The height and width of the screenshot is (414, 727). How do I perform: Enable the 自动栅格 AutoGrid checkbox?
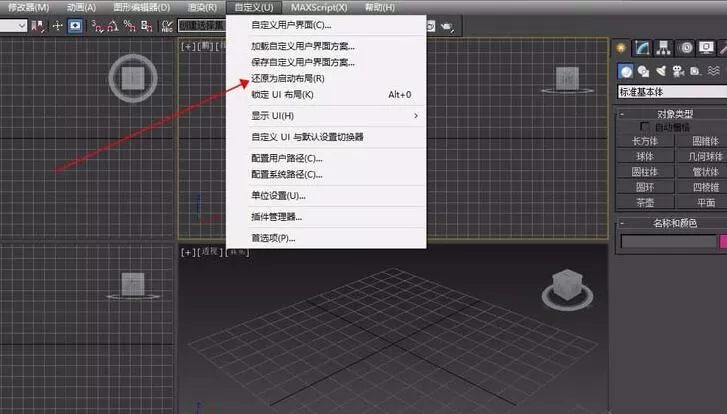tap(644, 127)
